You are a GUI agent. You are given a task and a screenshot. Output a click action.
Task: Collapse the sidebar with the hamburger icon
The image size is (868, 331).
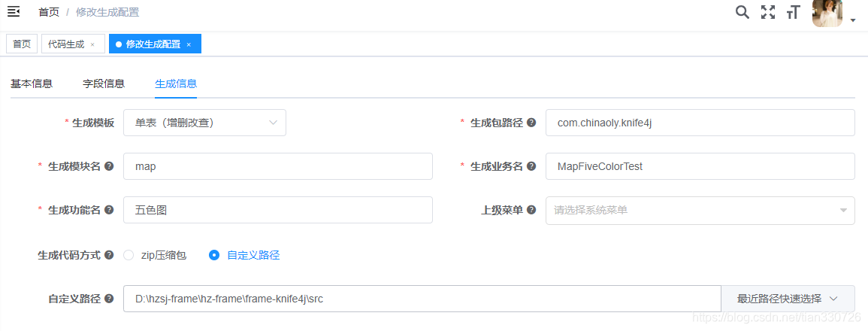[14, 11]
